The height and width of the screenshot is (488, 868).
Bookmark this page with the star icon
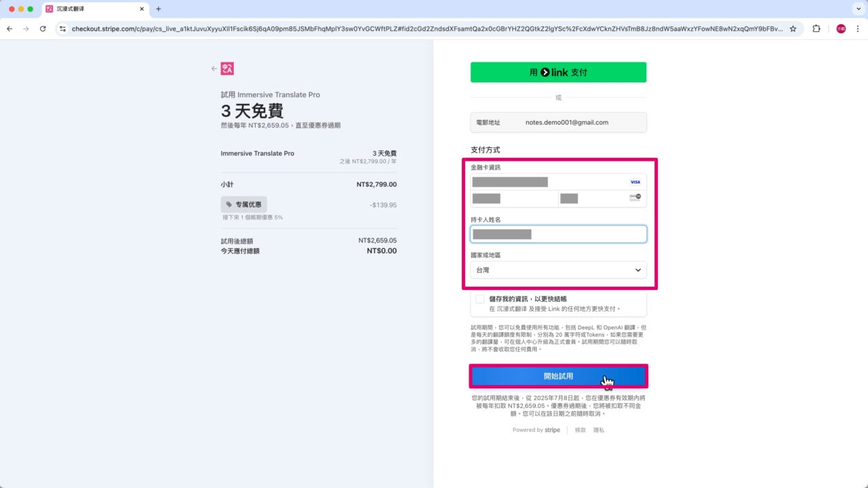(793, 29)
